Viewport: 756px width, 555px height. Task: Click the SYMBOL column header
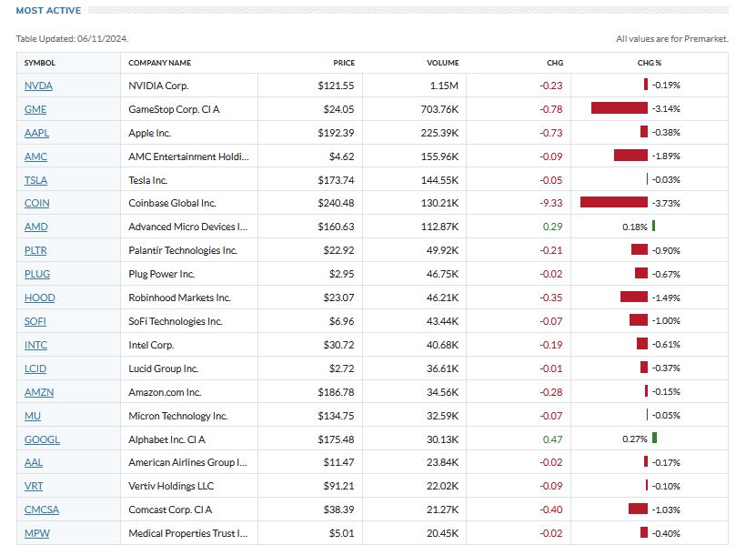[40, 63]
